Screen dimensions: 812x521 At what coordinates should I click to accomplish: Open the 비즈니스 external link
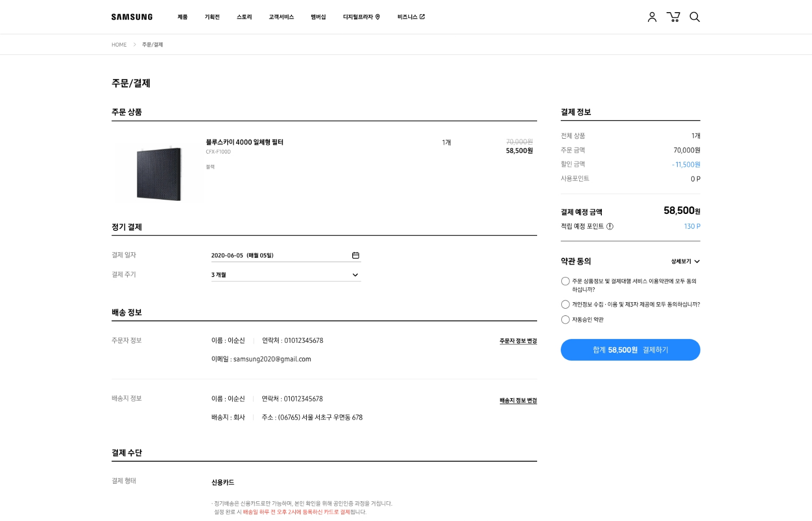point(411,17)
